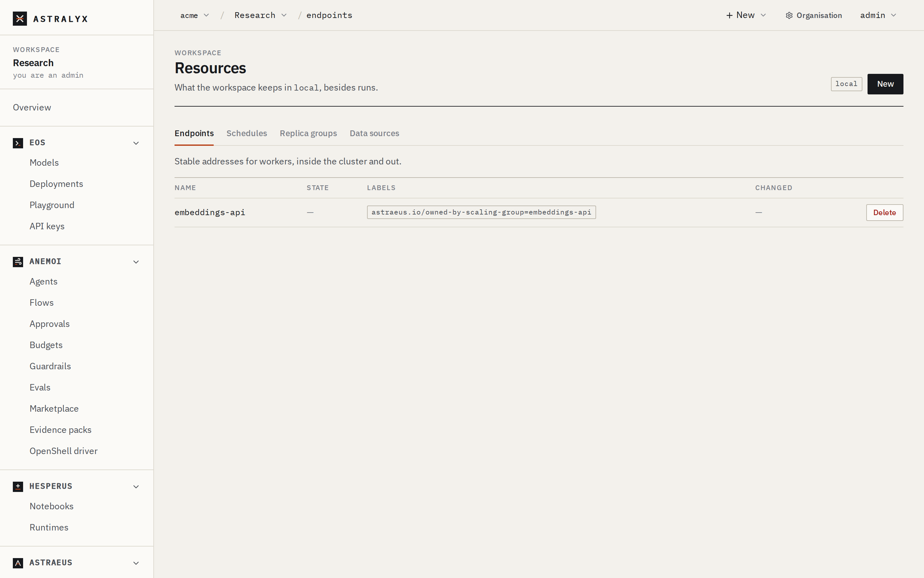Collapse the ASTRAEUS section chevron
This screenshot has width=924, height=578.
click(x=136, y=563)
